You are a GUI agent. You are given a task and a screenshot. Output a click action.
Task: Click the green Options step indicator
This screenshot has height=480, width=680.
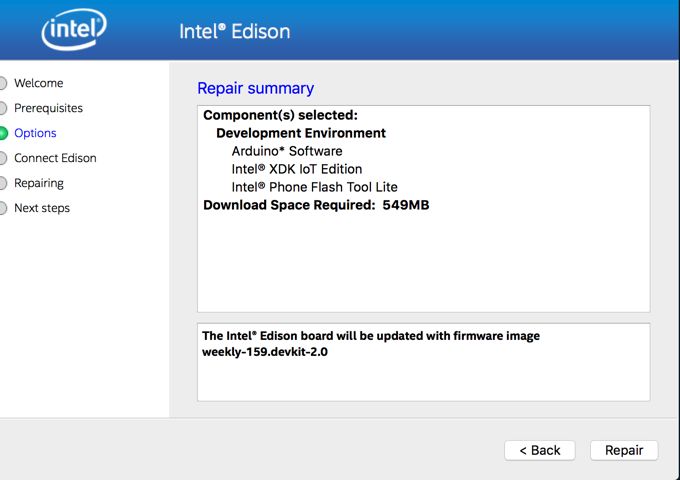(x=3, y=133)
